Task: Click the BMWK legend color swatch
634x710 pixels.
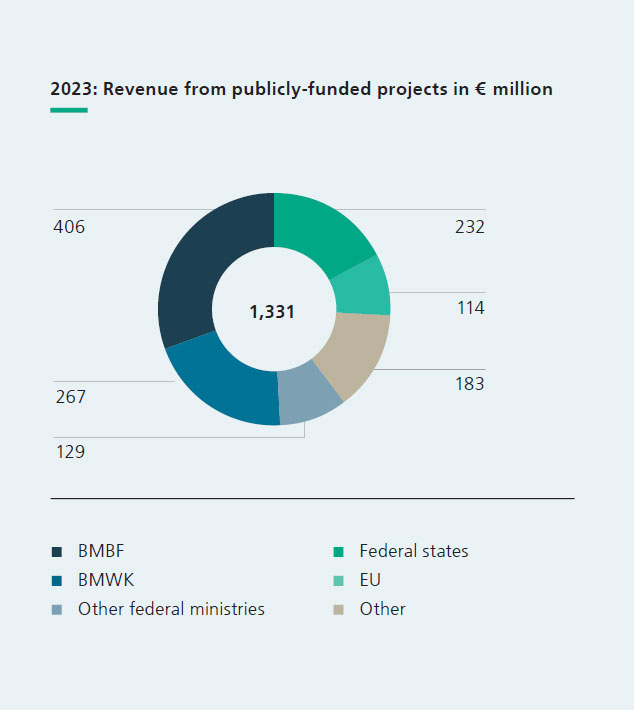Action: click(x=57, y=581)
